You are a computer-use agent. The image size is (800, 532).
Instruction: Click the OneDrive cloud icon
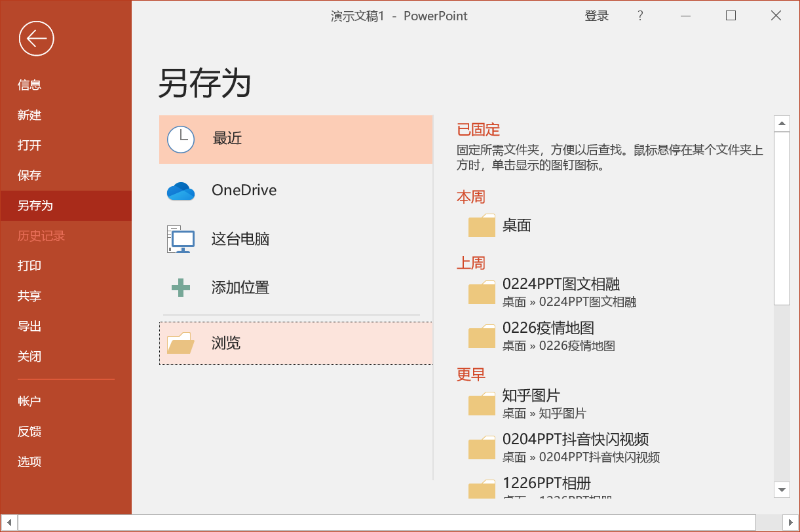pos(181,191)
